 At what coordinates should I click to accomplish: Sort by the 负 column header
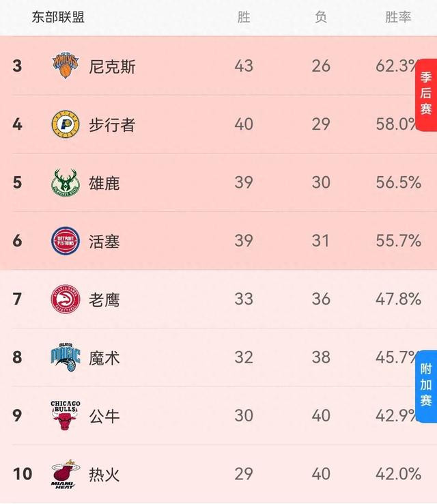click(321, 16)
